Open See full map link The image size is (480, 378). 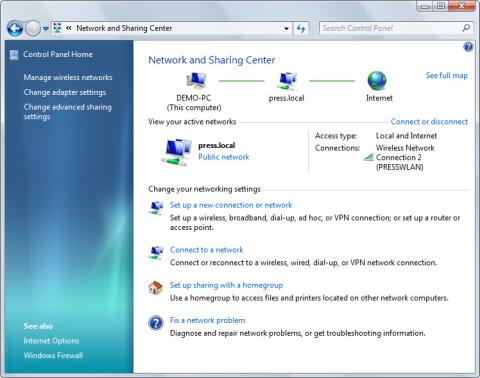447,76
